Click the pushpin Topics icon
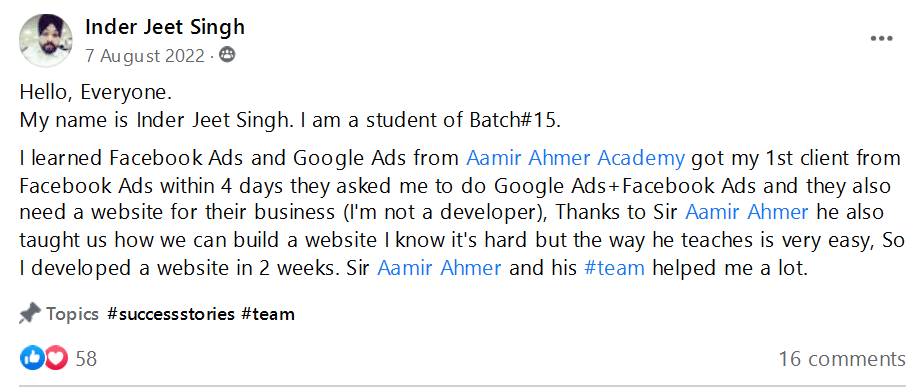Image resolution: width=918 pixels, height=390 pixels. [x=29, y=314]
